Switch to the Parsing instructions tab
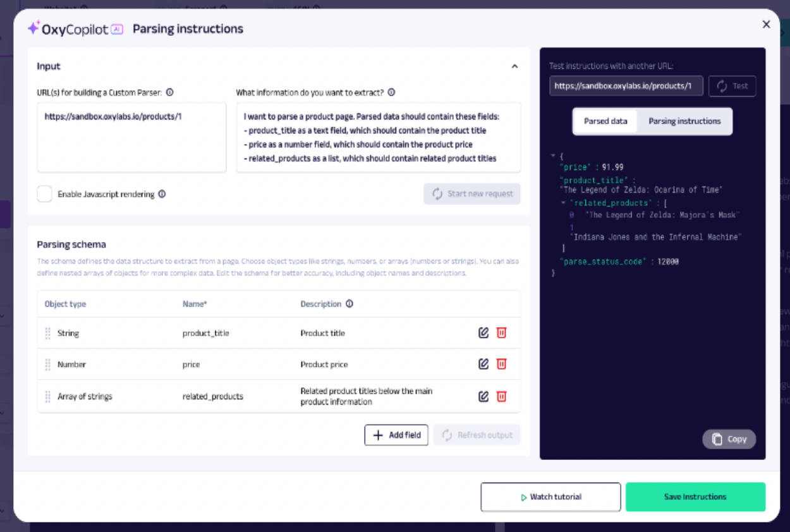This screenshot has height=532, width=790. tap(684, 121)
